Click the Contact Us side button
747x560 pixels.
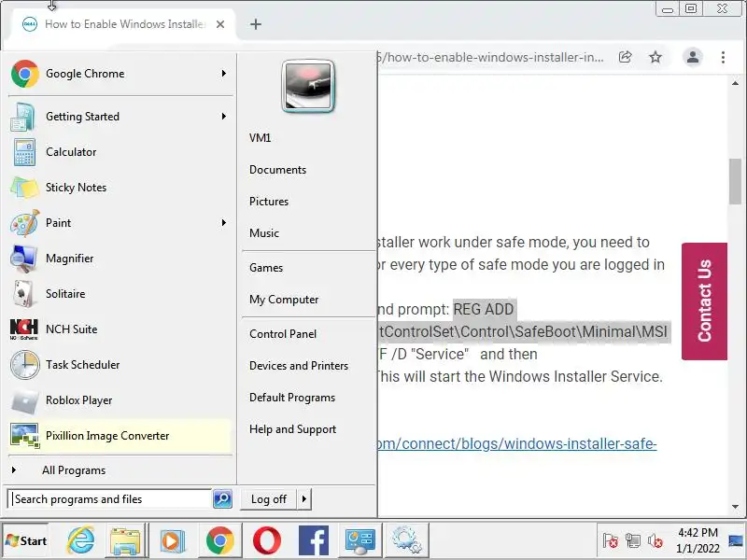[x=704, y=301]
